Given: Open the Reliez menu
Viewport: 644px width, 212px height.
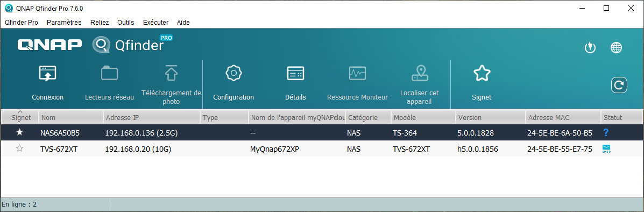Looking at the screenshot, I should coord(100,22).
